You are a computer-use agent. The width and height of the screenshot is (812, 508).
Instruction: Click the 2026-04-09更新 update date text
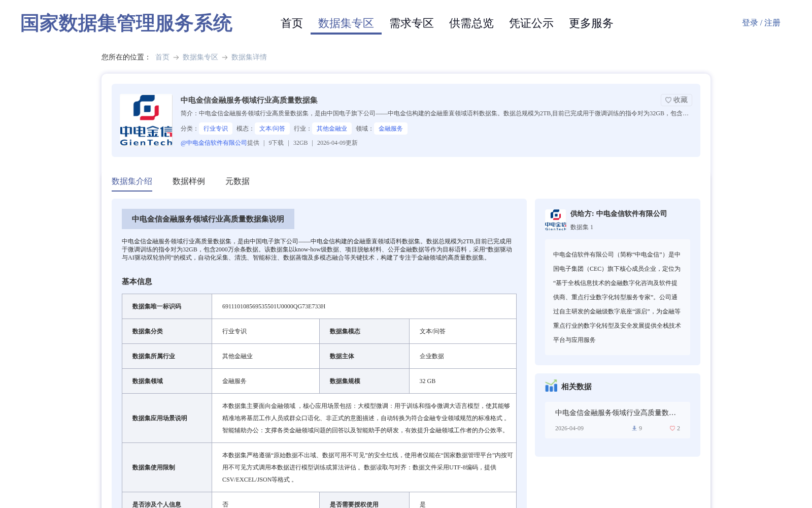[337, 143]
